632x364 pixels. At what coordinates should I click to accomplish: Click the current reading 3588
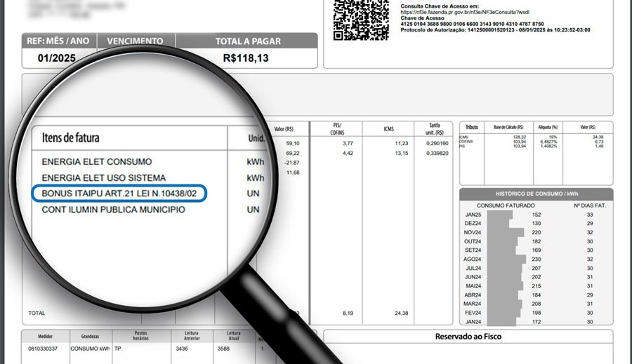pyautogui.click(x=223, y=349)
